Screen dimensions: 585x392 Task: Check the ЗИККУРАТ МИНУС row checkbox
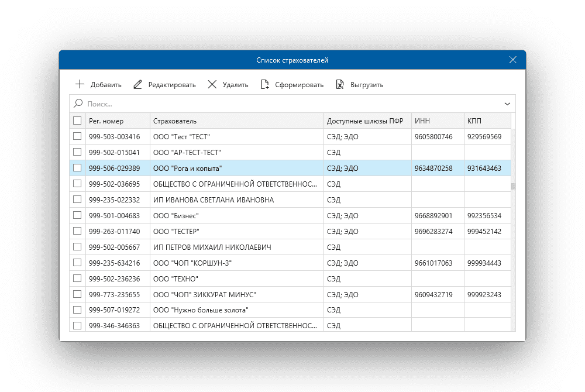pyautogui.click(x=77, y=294)
